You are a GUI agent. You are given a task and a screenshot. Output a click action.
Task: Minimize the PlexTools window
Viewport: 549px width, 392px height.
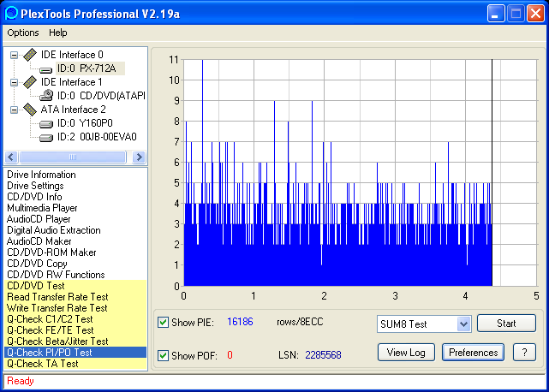[x=496, y=14]
